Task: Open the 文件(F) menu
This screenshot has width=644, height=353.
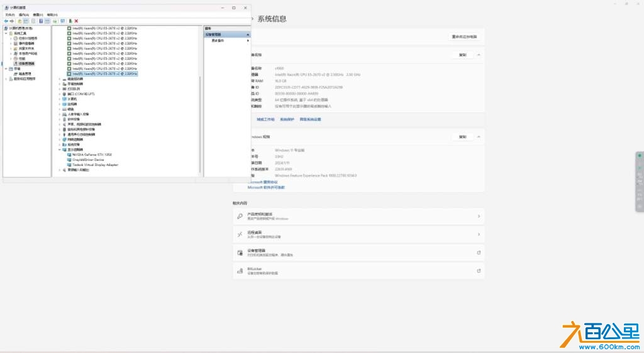Action: [10, 14]
